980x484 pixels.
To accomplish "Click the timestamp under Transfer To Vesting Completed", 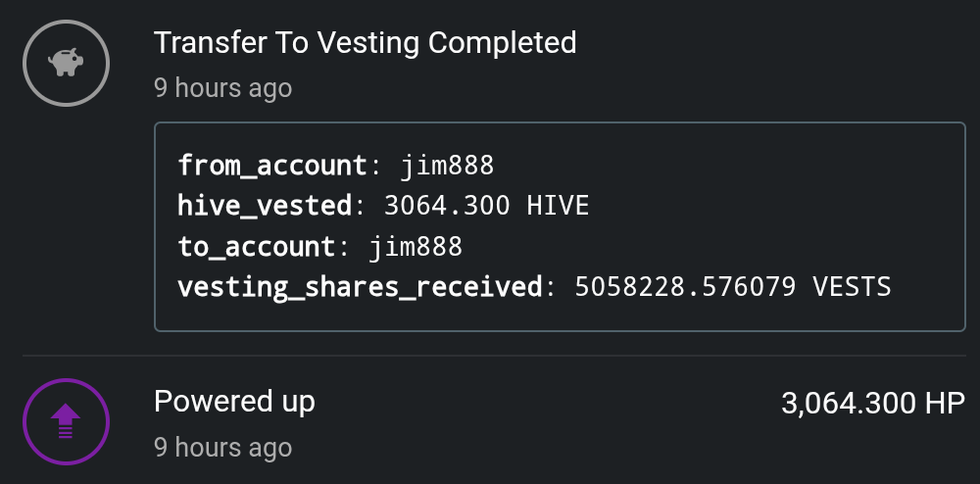I will [x=222, y=88].
